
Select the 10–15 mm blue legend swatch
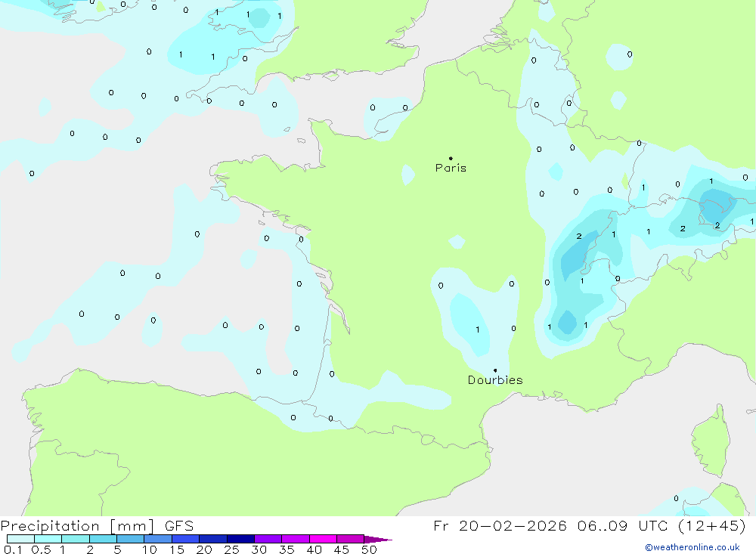pos(158,539)
